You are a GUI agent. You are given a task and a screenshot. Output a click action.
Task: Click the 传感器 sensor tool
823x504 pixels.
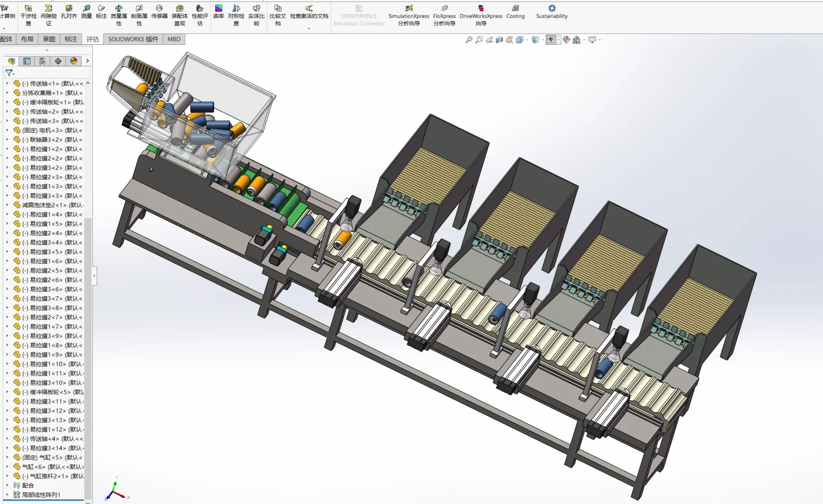[159, 12]
